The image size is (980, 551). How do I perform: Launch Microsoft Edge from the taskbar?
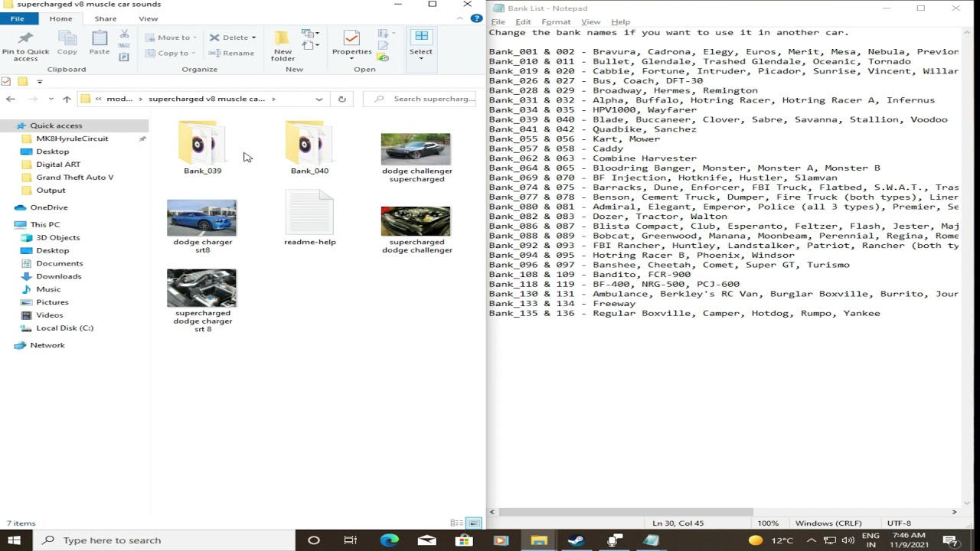coord(389,540)
